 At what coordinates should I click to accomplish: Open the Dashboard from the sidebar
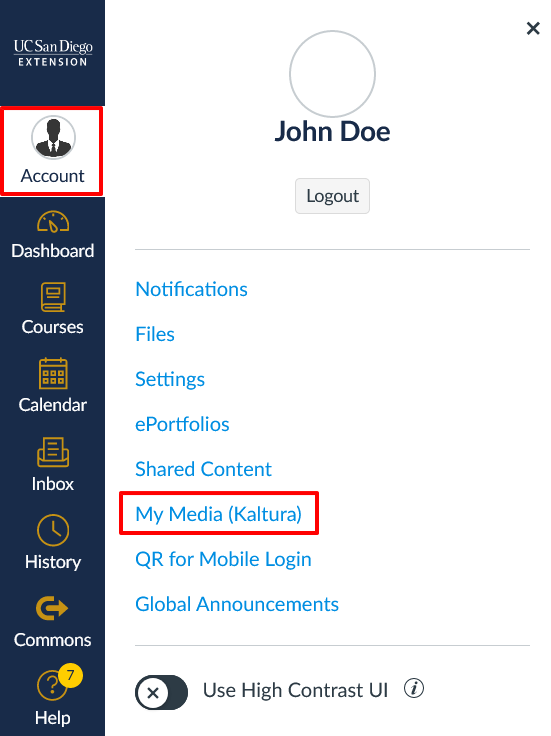coord(53,235)
